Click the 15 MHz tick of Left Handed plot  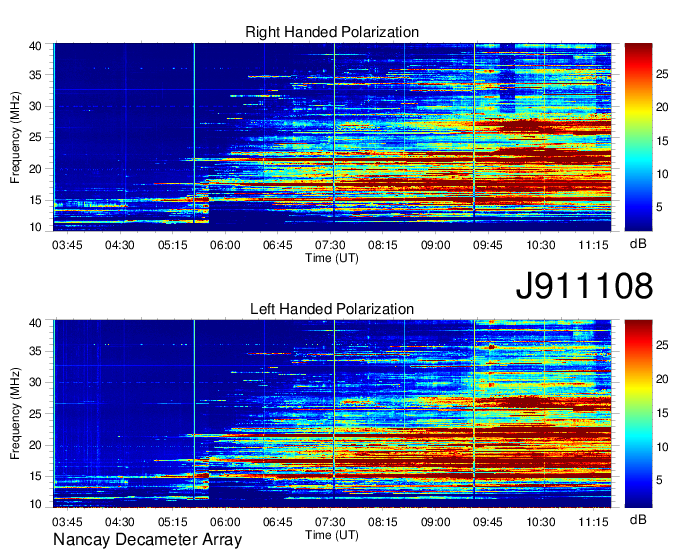pyautogui.click(x=36, y=476)
